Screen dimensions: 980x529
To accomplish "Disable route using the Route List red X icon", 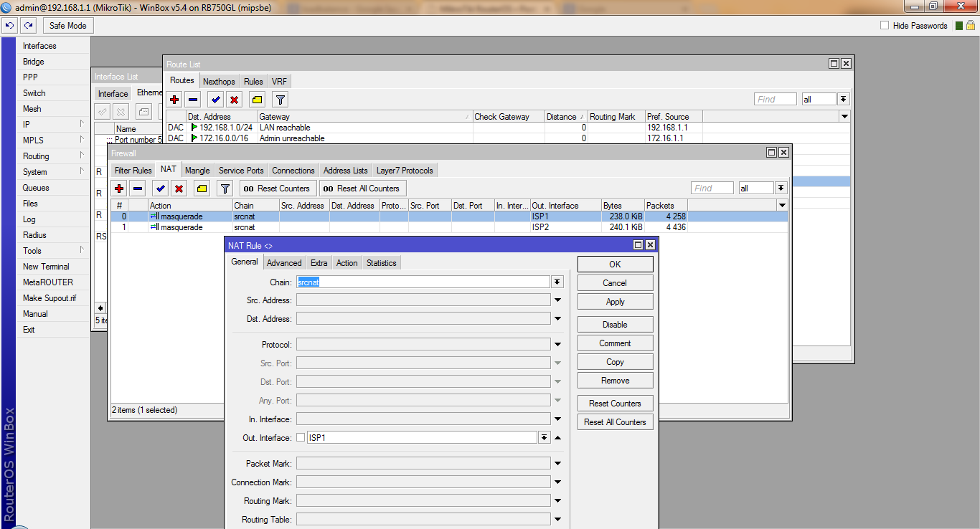I will point(234,100).
